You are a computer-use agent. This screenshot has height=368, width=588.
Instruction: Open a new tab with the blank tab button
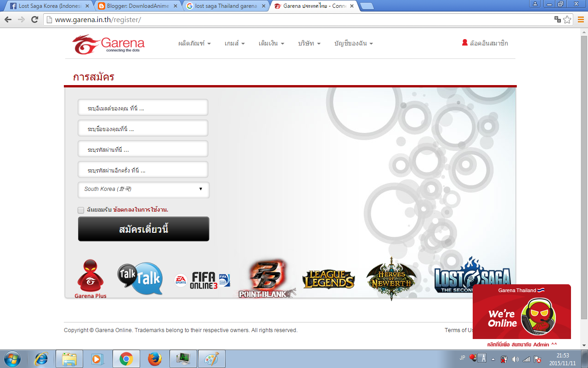tap(367, 6)
